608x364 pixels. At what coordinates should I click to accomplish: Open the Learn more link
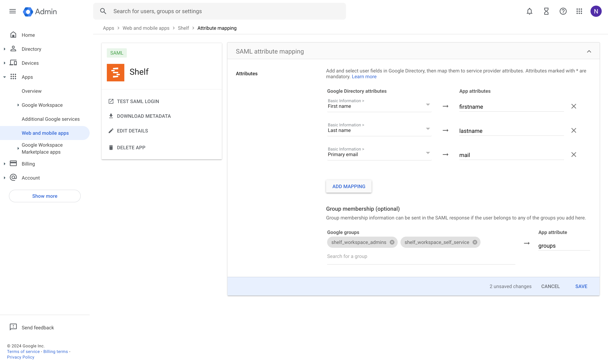(364, 76)
